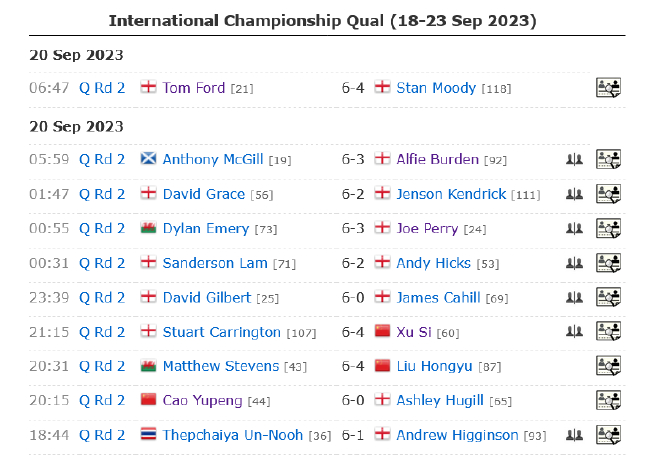This screenshot has height=455, width=650.
Task: Open match details icon for Stuart Carrington match
Action: 608,332
